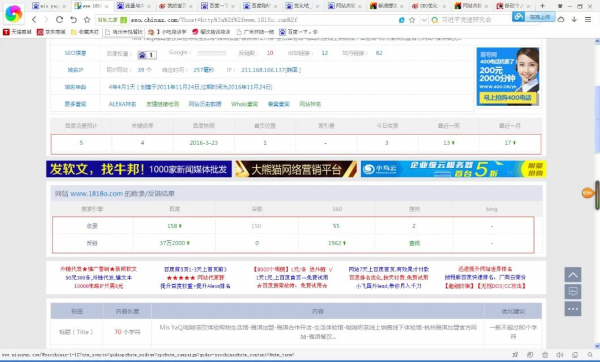The width and height of the screenshot is (600, 362).
Task: Click the browser forward arrow
Action: pos(46,20)
